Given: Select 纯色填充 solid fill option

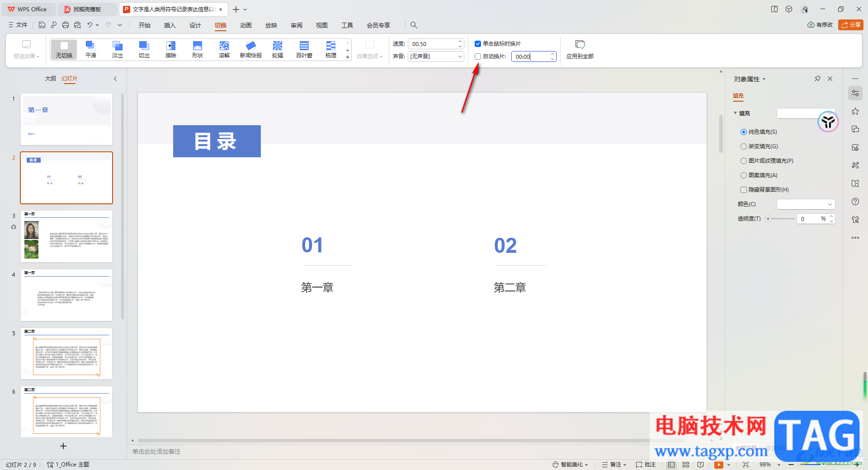Looking at the screenshot, I should tap(744, 132).
